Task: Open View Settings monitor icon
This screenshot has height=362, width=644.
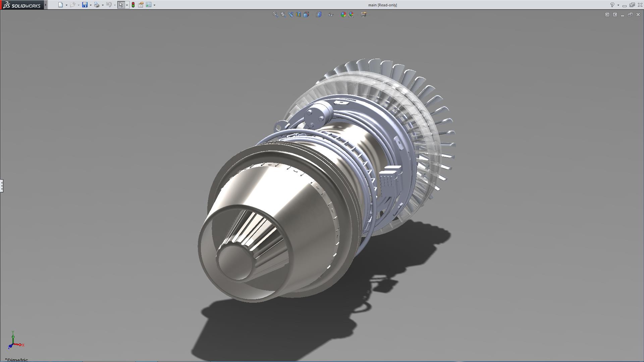Action: [364, 14]
